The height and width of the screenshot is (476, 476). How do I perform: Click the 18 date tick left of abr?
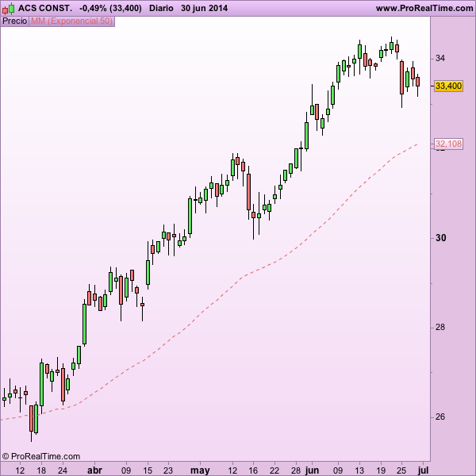tap(41, 470)
